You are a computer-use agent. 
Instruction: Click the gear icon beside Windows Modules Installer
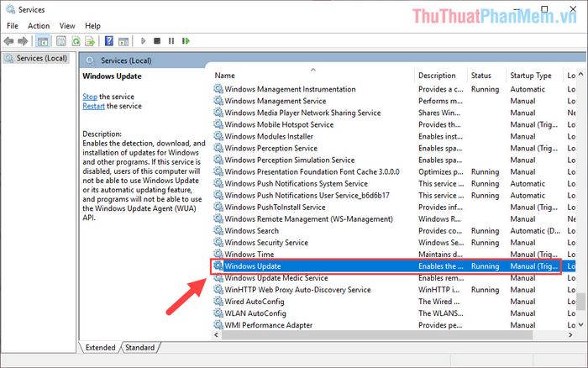click(x=218, y=136)
